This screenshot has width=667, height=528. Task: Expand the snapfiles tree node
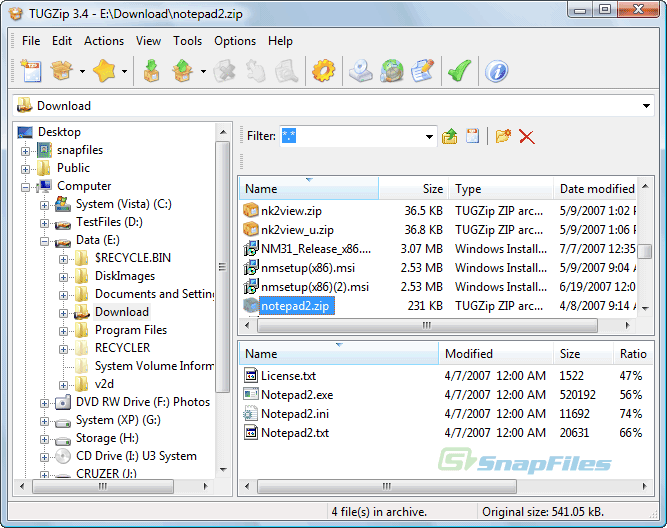click(26, 151)
